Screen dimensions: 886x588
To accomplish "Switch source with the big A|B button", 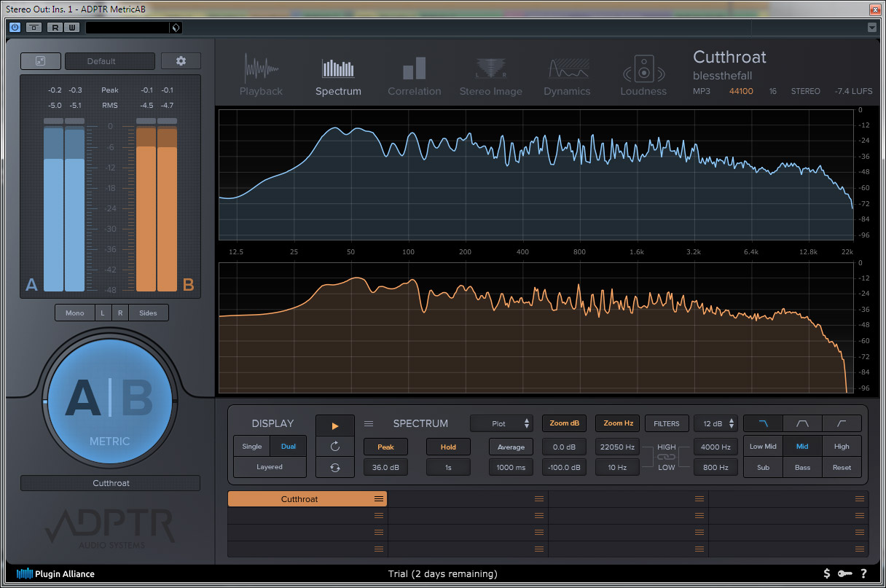I will tap(110, 400).
